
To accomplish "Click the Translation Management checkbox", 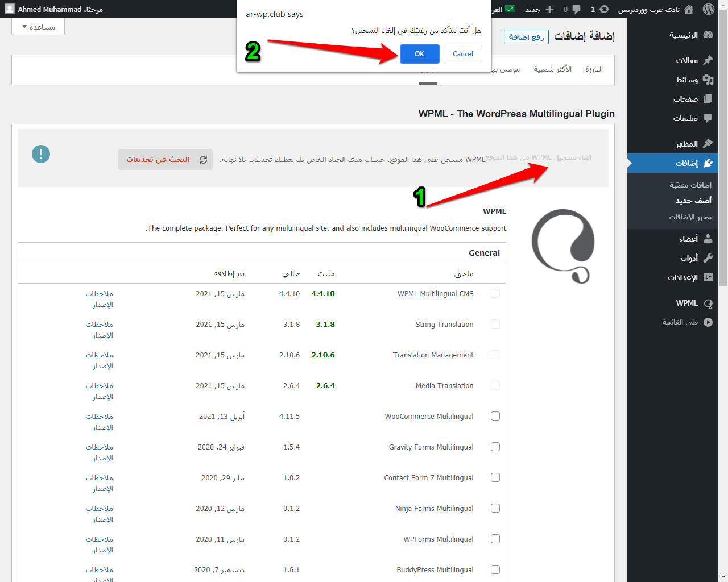I will [495, 355].
